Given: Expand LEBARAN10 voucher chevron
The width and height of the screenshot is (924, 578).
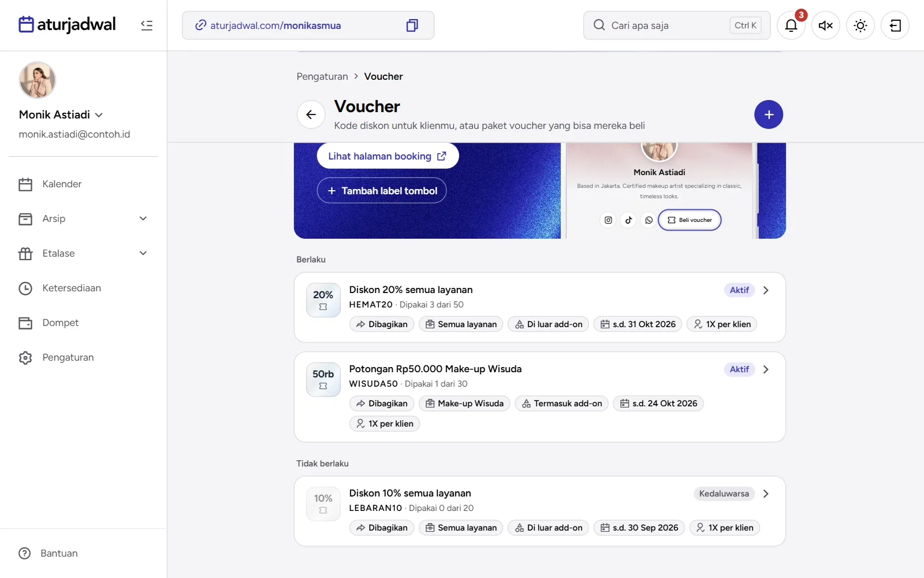Looking at the screenshot, I should click(766, 494).
